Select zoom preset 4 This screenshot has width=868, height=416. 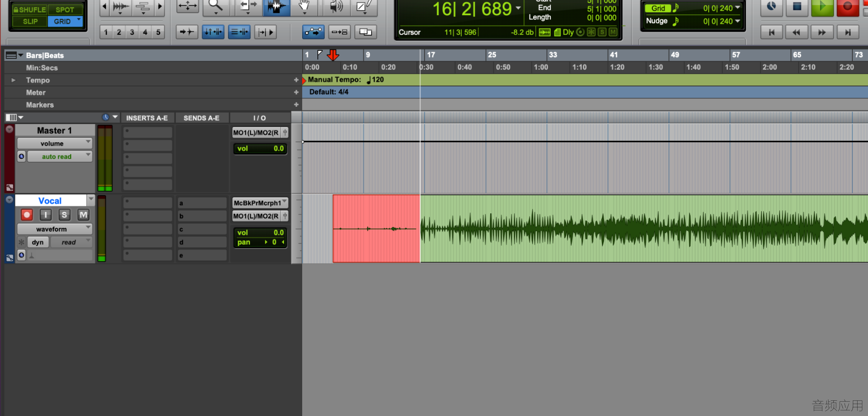tap(145, 32)
